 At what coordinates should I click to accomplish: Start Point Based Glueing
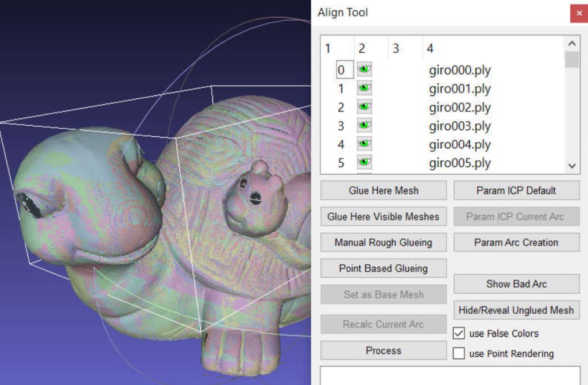pyautogui.click(x=383, y=268)
